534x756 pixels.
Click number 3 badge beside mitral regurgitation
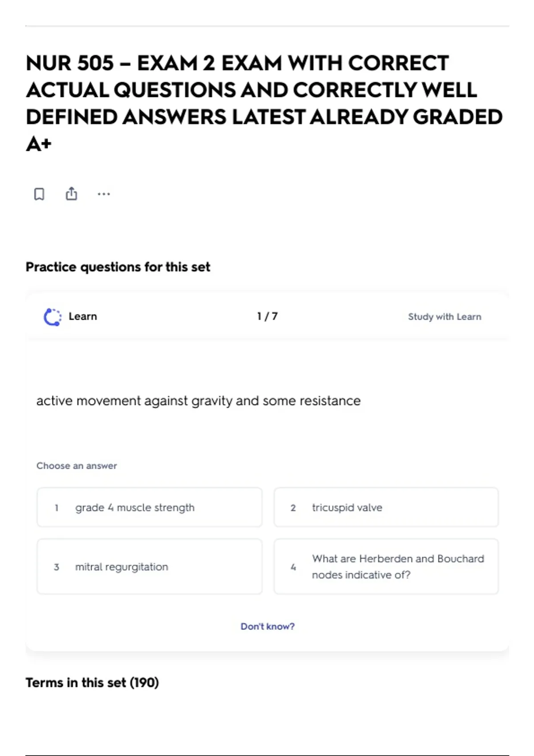(x=57, y=567)
